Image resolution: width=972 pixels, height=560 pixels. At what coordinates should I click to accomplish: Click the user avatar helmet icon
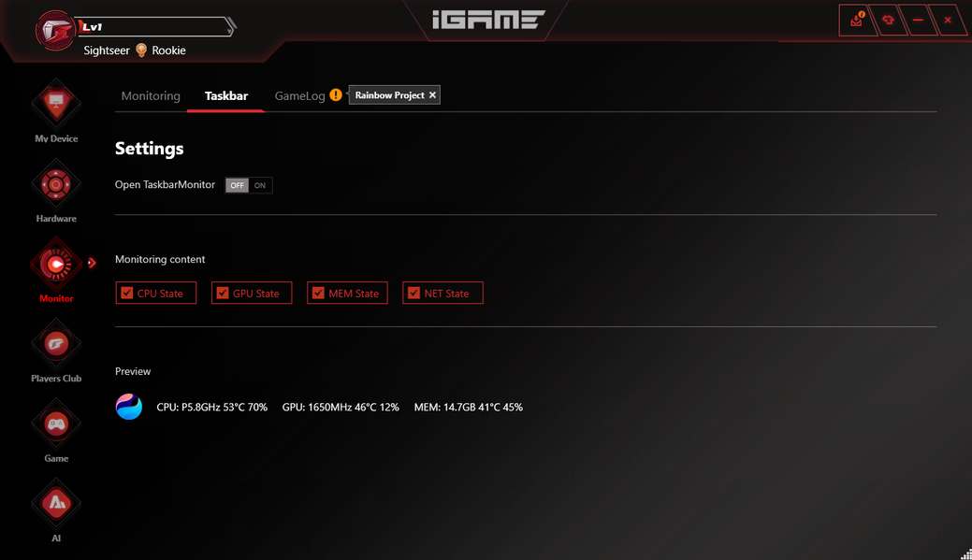click(54, 30)
